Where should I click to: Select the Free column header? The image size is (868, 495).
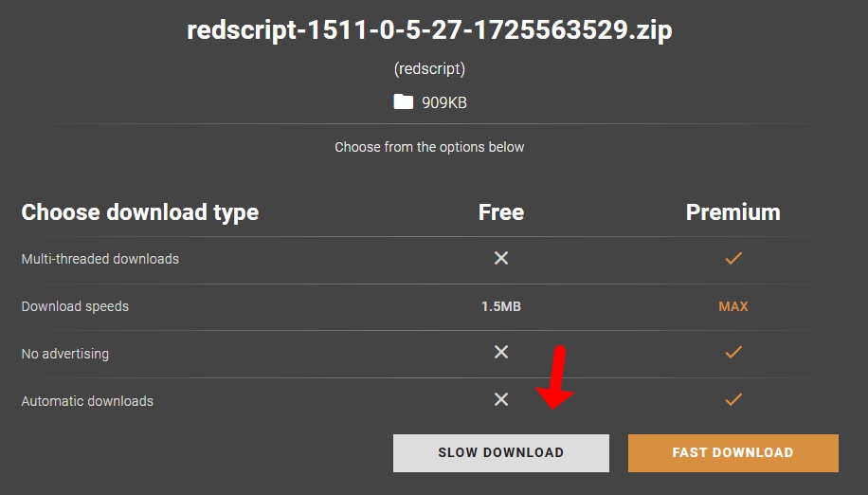[x=501, y=212]
